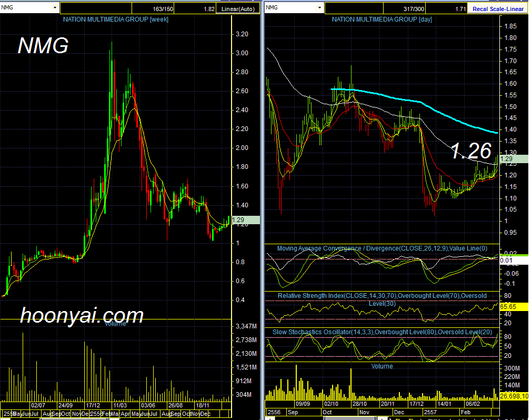The height and width of the screenshot is (420, 532).
Task: Click the 0.01 MACD value tag
Action: click(x=514, y=260)
